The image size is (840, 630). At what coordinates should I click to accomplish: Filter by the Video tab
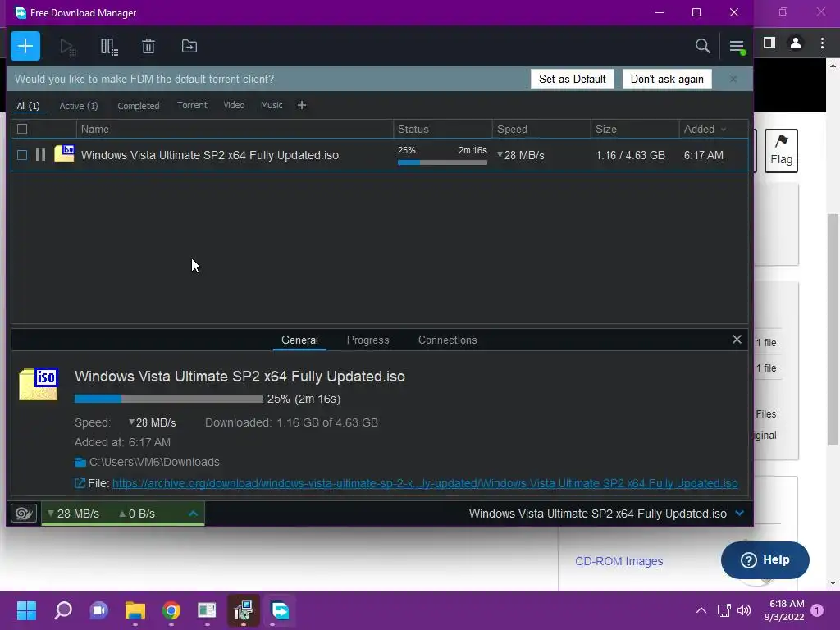point(234,105)
